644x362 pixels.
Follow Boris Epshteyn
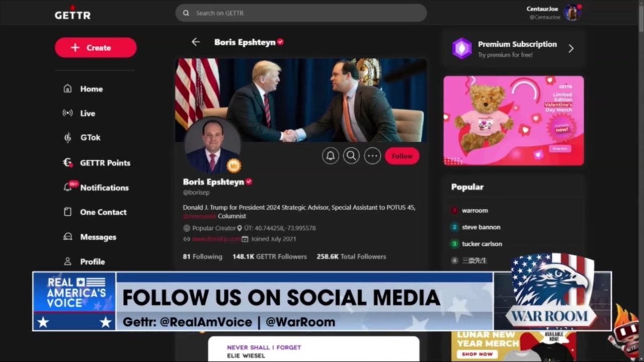pos(401,156)
